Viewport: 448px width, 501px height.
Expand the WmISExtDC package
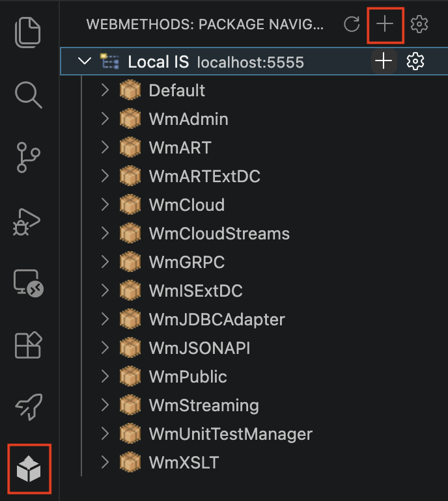(x=105, y=290)
